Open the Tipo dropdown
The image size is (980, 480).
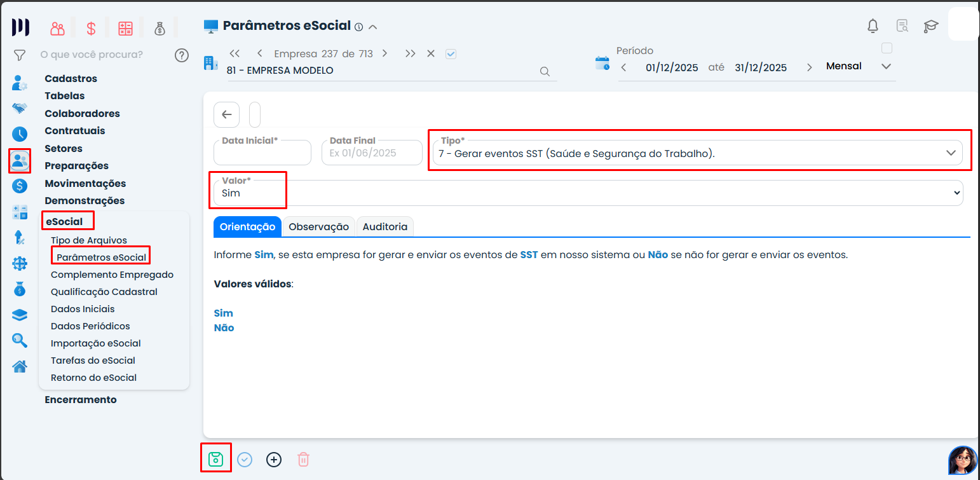pos(697,153)
